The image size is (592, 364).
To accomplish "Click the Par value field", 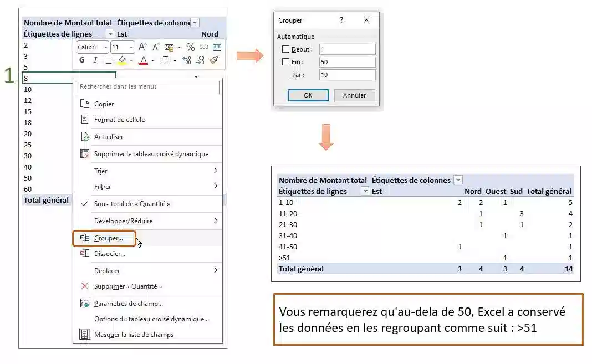I will tap(348, 75).
